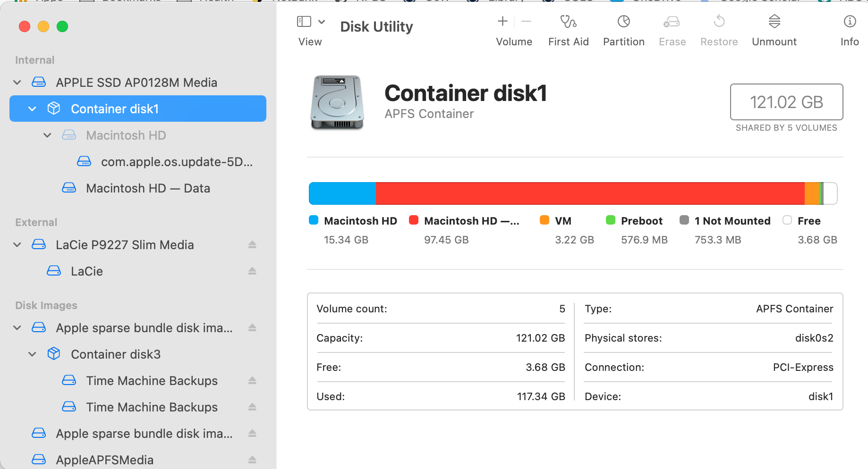
Task: Open the Info panel icon
Action: [849, 22]
